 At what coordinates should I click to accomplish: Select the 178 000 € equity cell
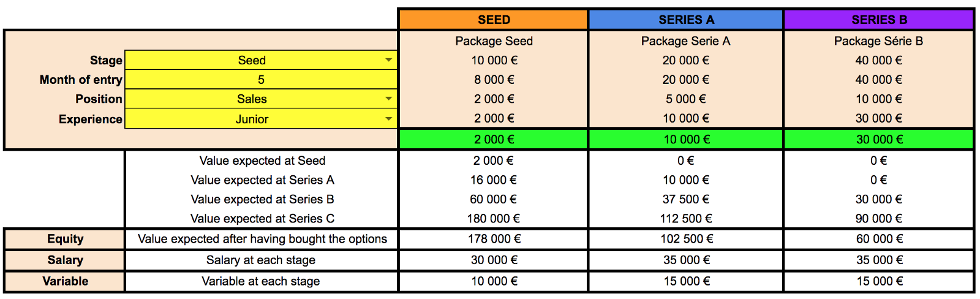pyautogui.click(x=494, y=239)
